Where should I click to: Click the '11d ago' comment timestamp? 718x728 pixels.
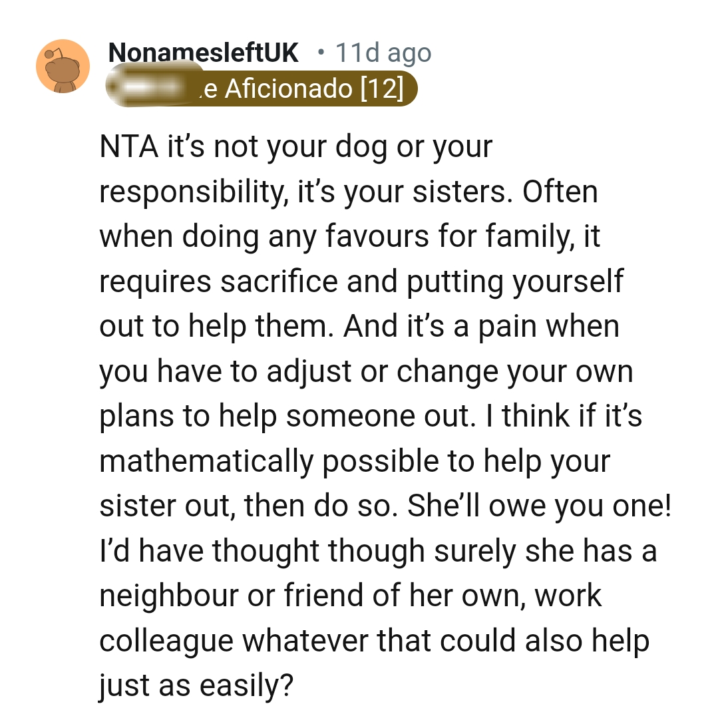tap(383, 53)
